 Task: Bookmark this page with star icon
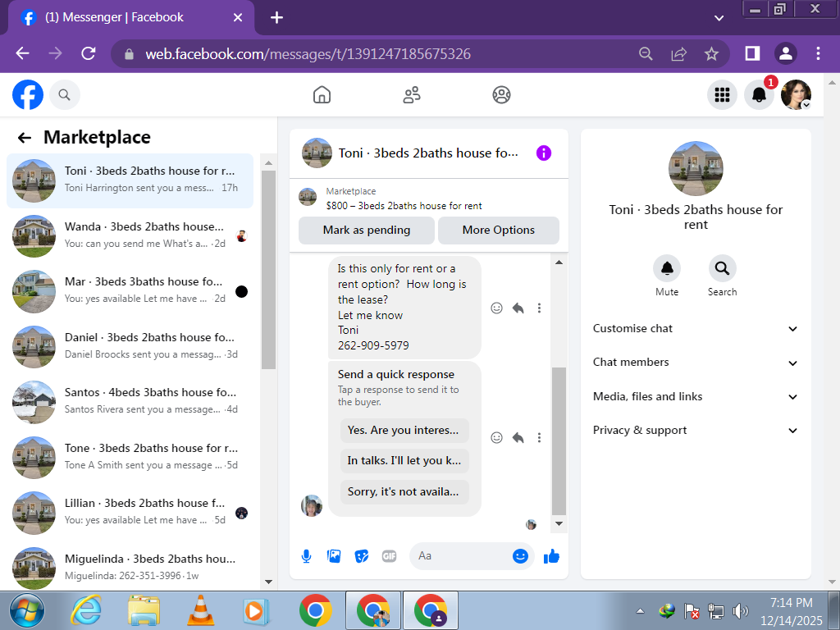(x=711, y=53)
